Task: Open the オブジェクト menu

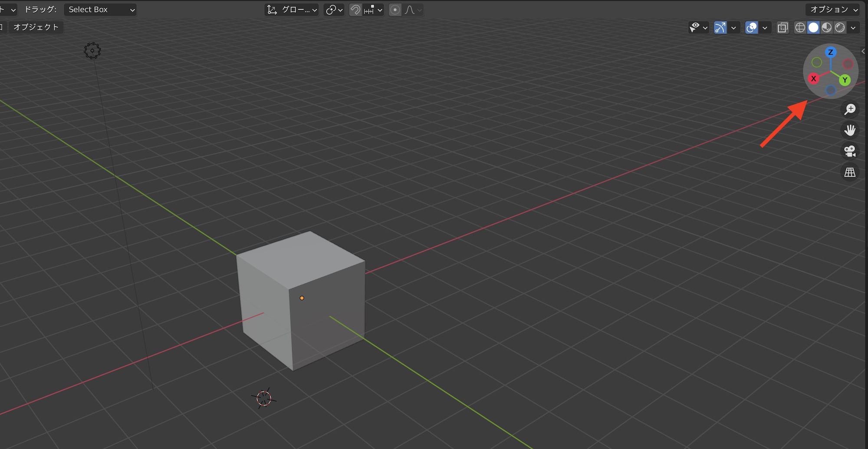Action: click(x=36, y=27)
